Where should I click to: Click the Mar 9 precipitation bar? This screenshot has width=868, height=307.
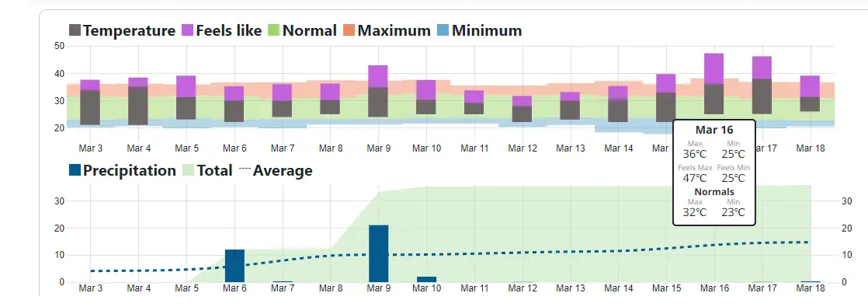pyautogui.click(x=379, y=254)
